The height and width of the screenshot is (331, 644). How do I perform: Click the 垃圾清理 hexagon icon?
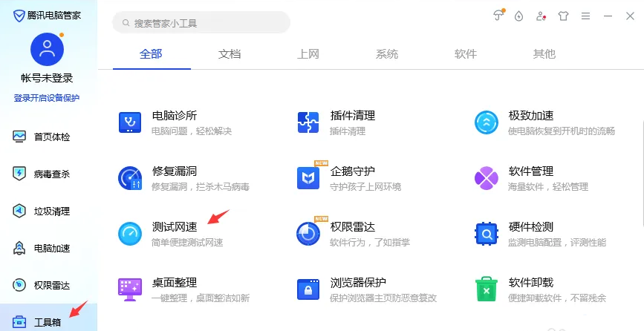(19, 211)
